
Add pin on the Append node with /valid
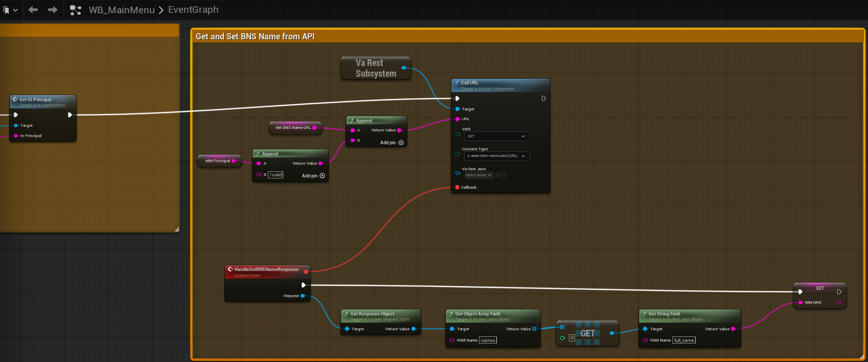(x=313, y=176)
